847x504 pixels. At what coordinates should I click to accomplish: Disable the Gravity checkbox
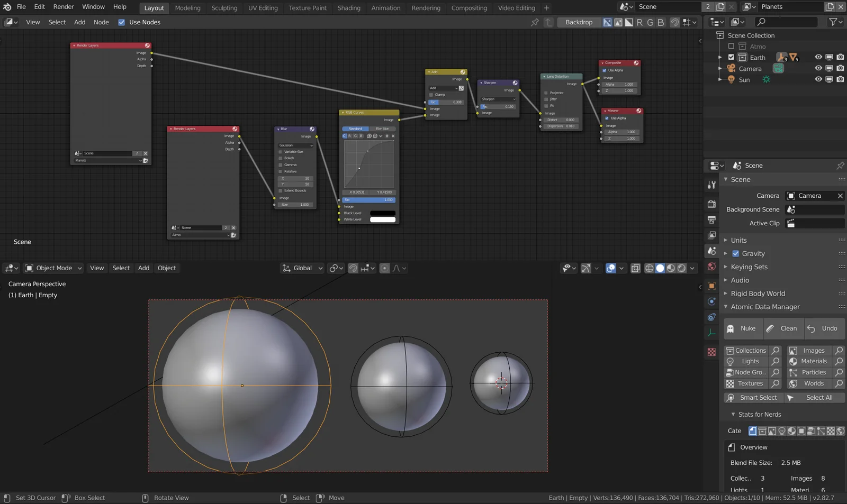[735, 253]
